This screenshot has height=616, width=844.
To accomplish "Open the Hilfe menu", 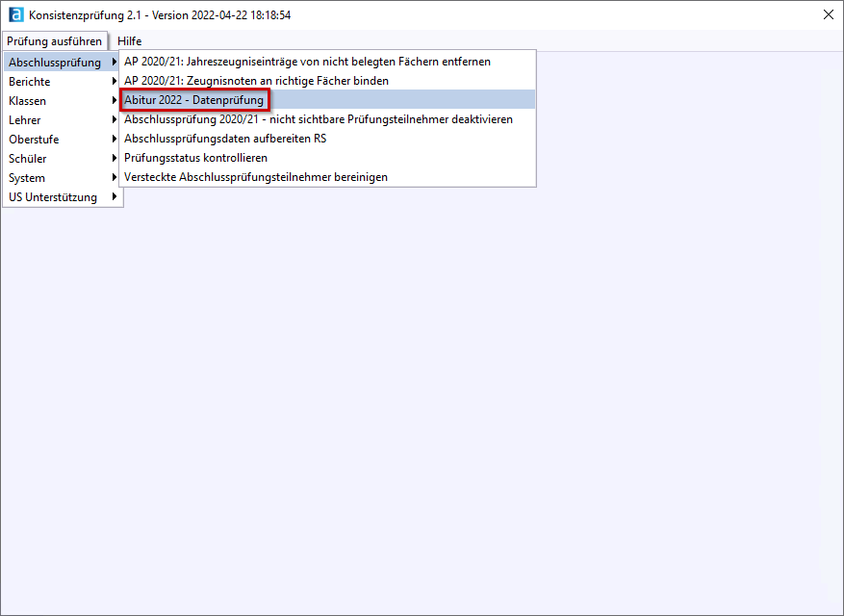I will point(129,41).
